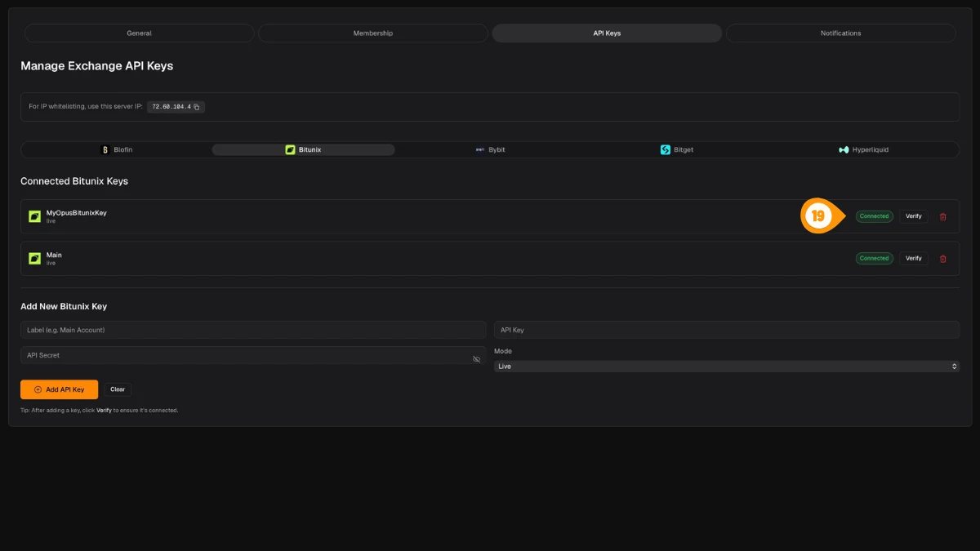
Task: Click the Main key Bitunix logo icon
Action: [35, 259]
